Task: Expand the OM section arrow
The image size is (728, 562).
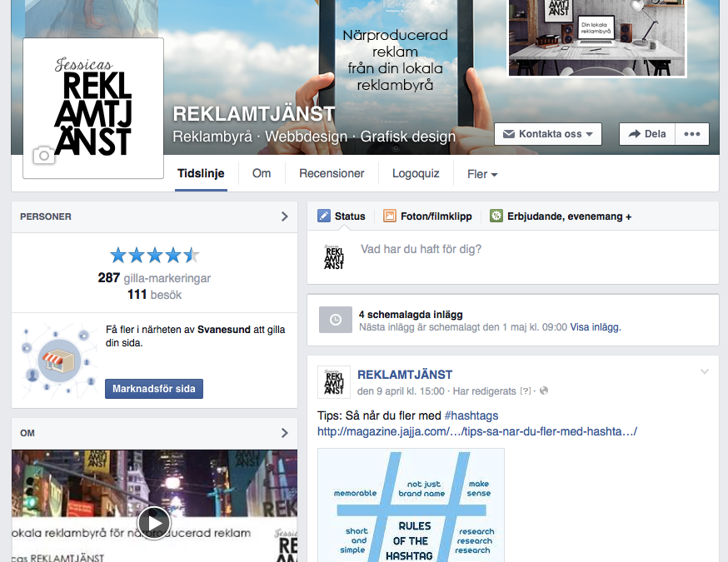Action: point(285,433)
